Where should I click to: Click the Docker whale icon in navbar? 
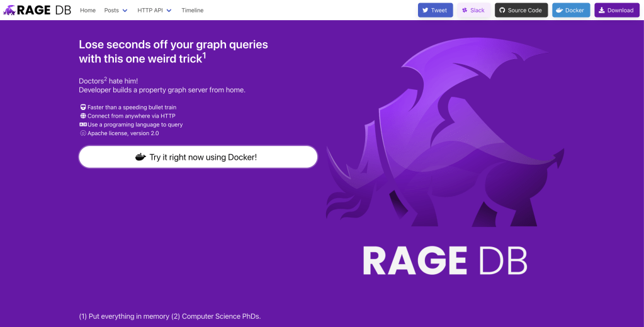pos(559,11)
